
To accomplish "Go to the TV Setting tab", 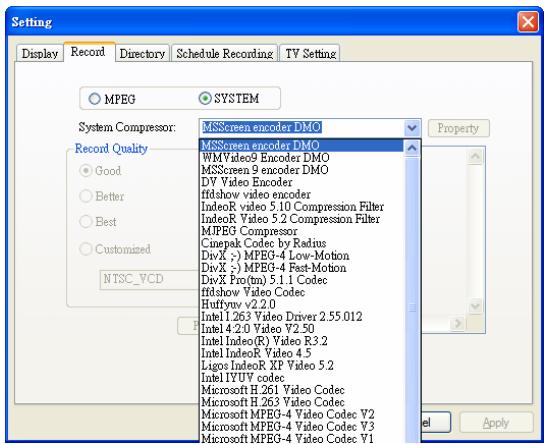I will 310,53.
